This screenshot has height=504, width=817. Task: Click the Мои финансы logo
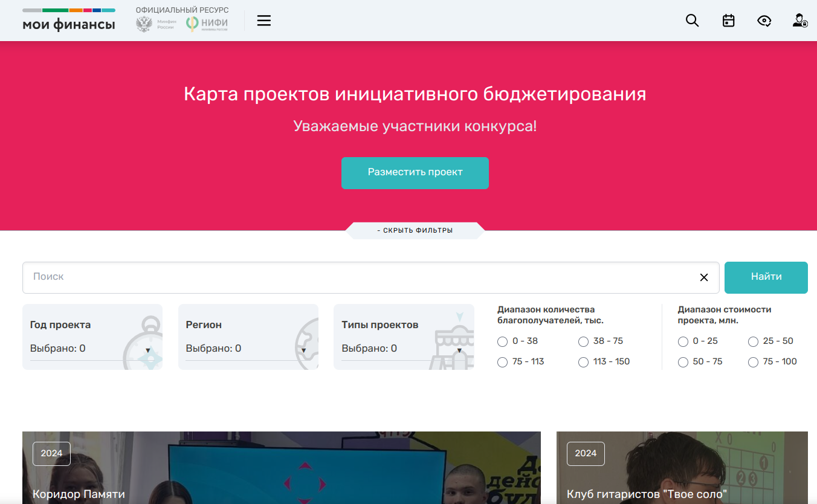(69, 20)
